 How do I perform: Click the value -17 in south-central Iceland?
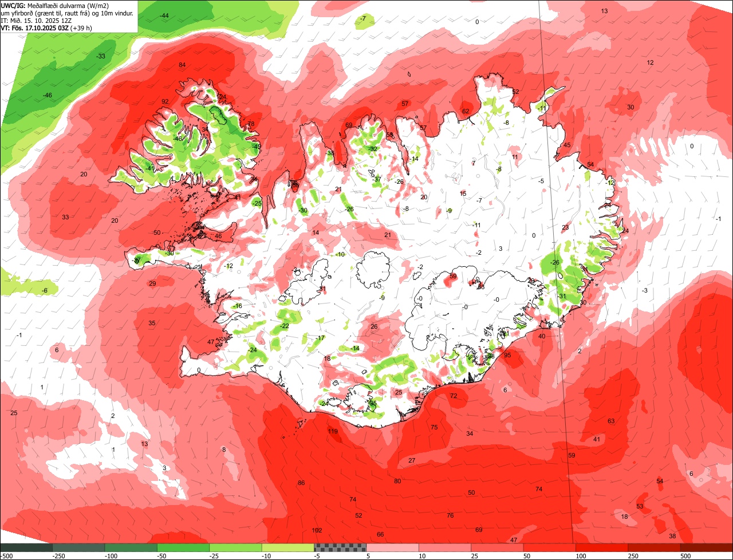coord(320,338)
